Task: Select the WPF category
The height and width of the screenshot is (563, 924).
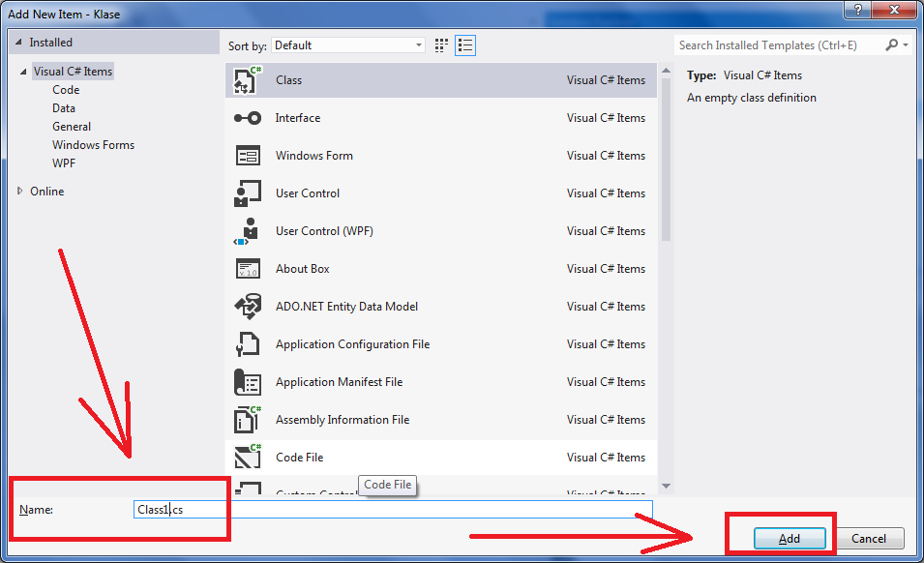Action: point(64,163)
